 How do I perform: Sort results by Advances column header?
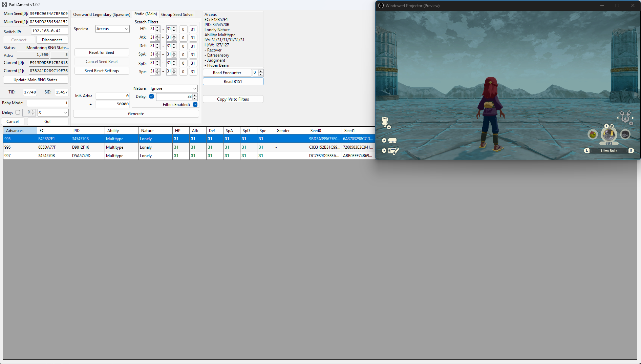[20, 131]
